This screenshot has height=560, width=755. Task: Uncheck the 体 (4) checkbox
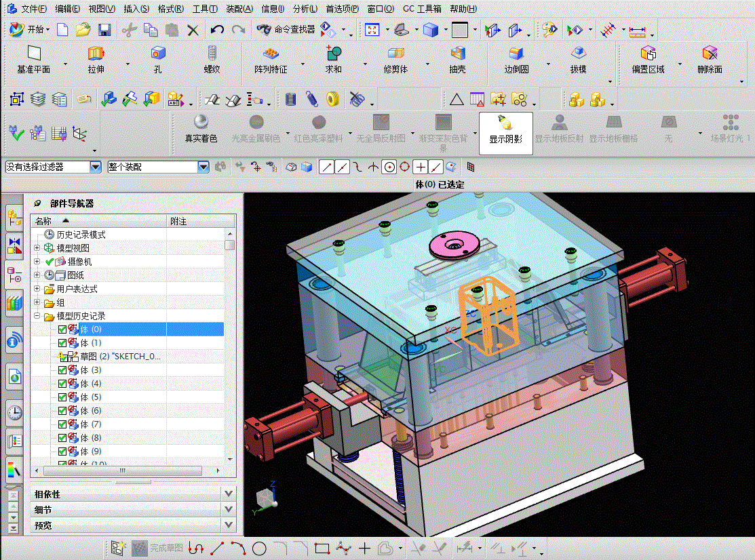point(62,384)
